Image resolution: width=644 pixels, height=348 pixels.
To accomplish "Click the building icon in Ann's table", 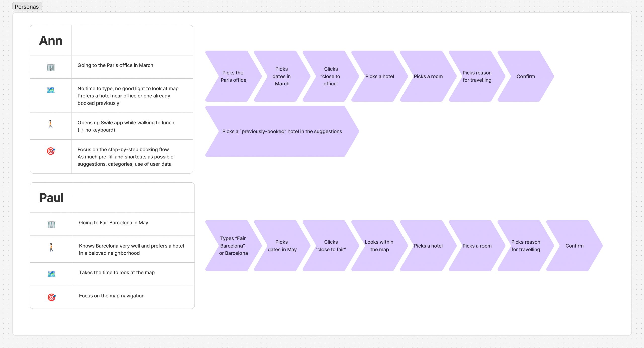I will 51,67.
